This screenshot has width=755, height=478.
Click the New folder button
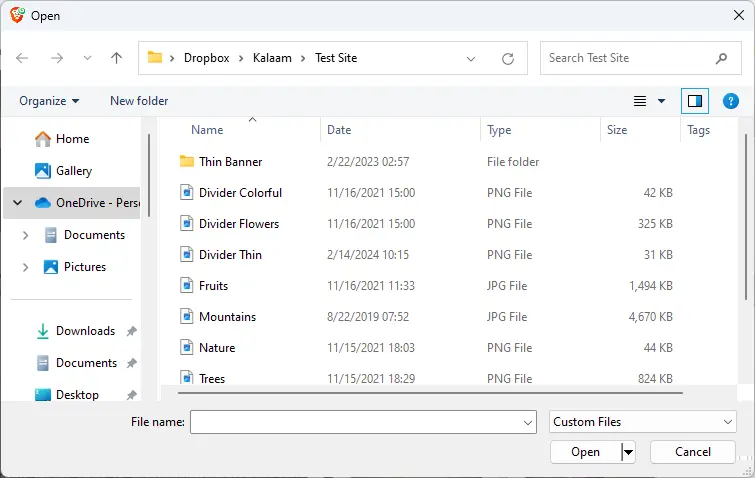pyautogui.click(x=139, y=101)
